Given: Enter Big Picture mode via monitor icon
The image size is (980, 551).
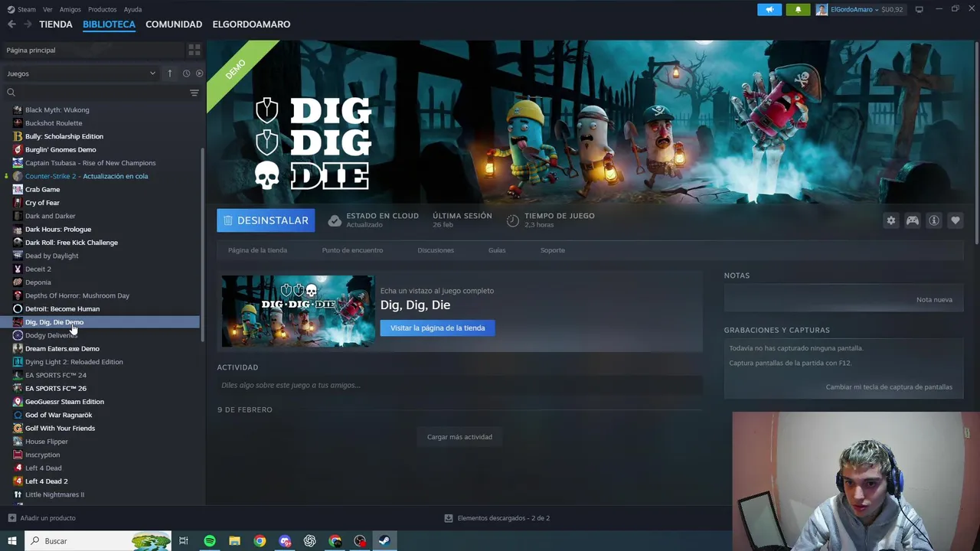Looking at the screenshot, I should point(919,9).
